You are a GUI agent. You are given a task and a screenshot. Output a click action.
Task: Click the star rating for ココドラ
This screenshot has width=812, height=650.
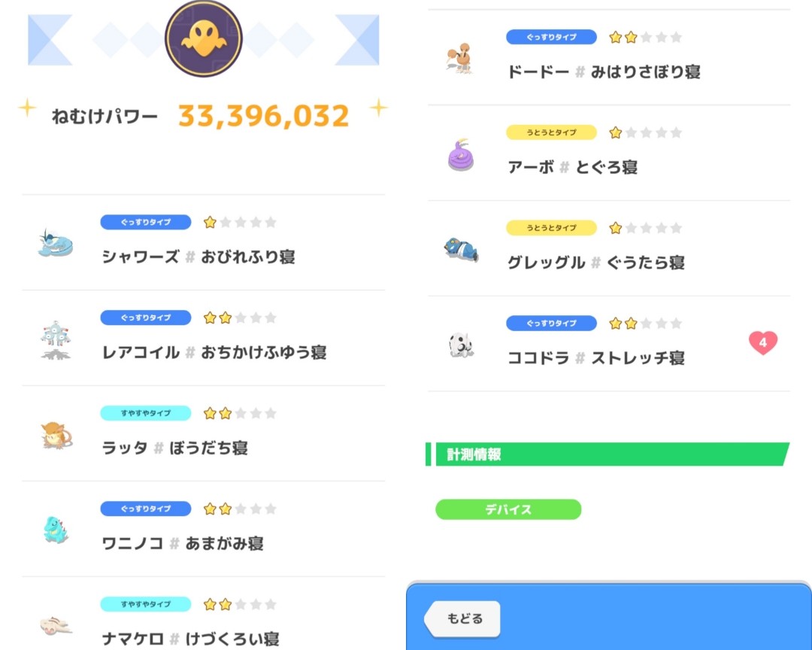click(x=645, y=323)
